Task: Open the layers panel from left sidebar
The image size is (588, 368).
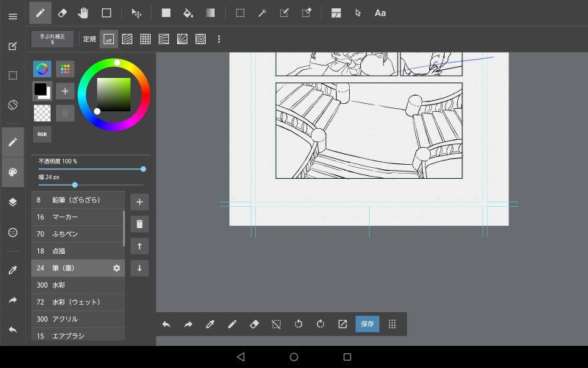Action: [x=12, y=202]
